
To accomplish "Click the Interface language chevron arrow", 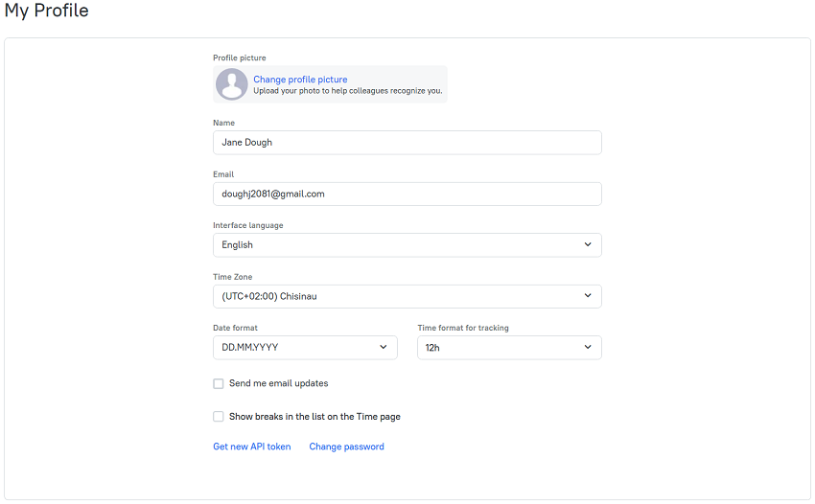I will coord(588,244).
